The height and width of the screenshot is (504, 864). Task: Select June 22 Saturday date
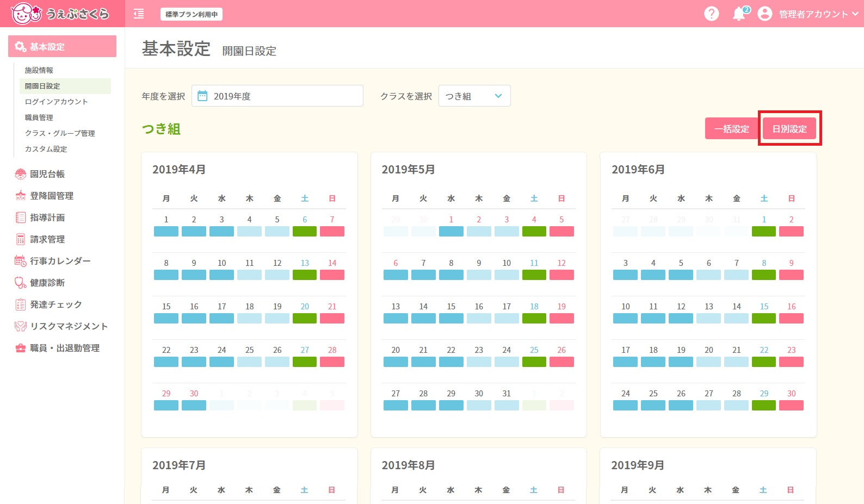tap(764, 350)
